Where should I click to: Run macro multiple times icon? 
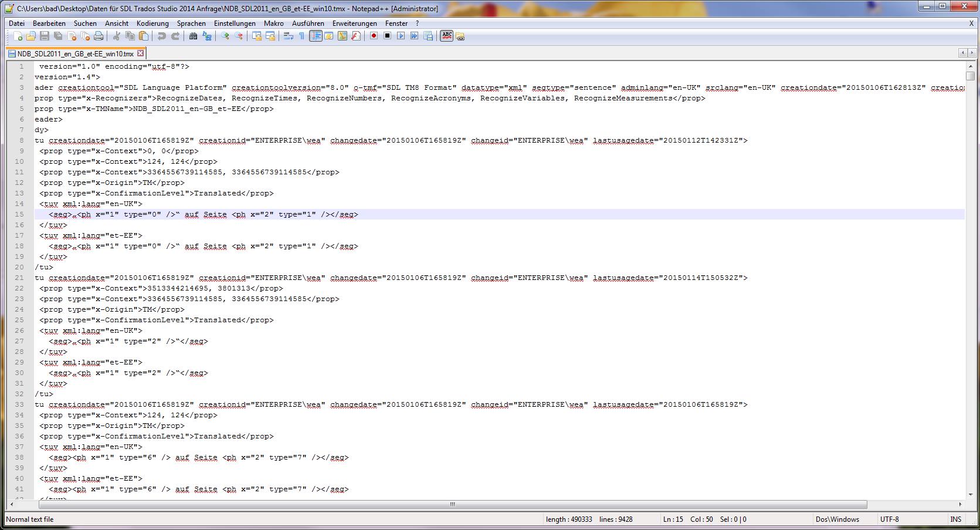coord(414,36)
